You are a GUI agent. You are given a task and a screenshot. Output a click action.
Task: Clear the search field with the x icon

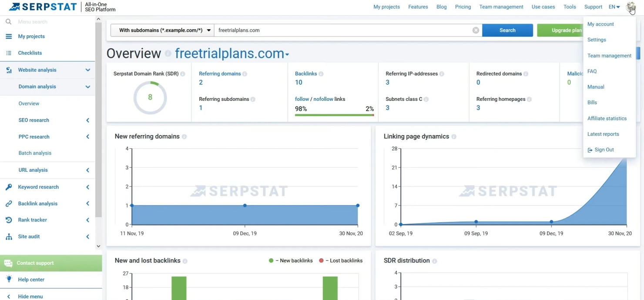click(x=476, y=30)
